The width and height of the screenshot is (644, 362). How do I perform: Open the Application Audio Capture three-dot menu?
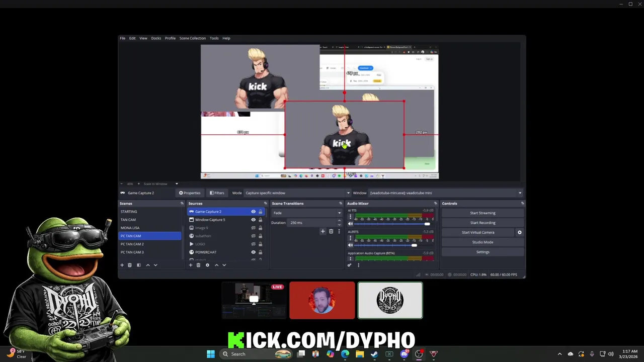350,258
